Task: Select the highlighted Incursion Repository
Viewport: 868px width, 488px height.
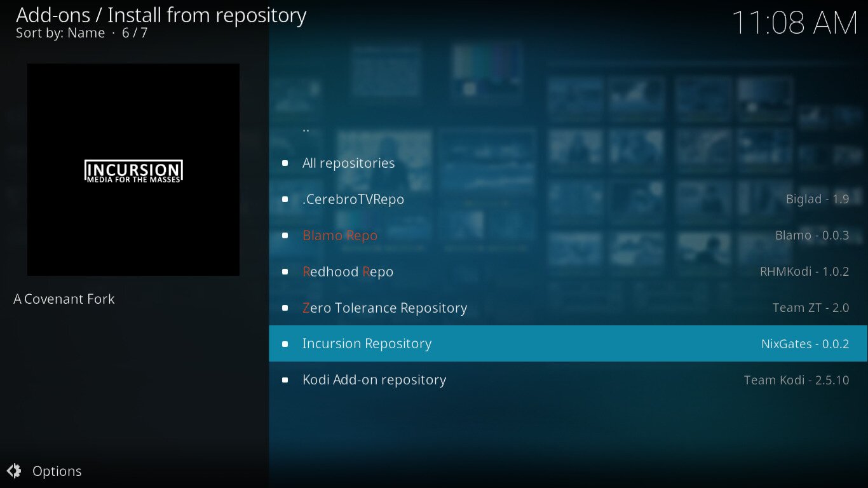Action: coord(568,344)
